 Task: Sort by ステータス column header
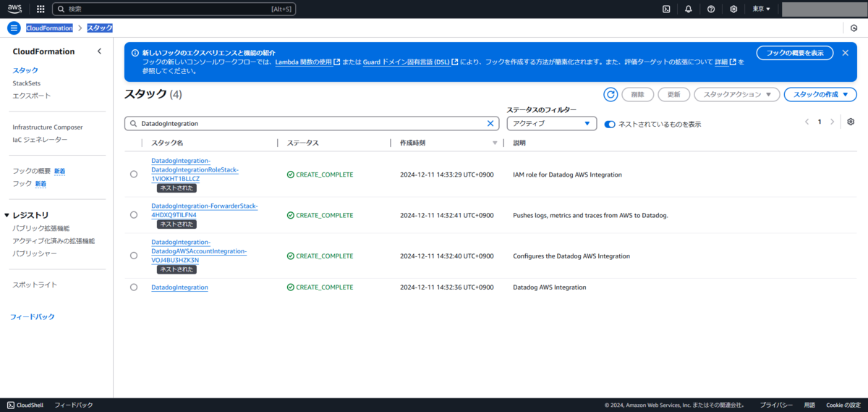coord(302,143)
